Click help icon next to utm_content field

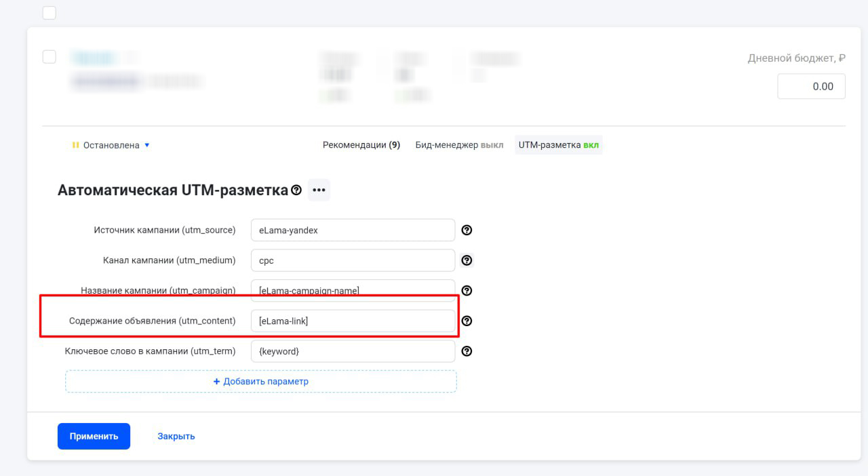467,321
